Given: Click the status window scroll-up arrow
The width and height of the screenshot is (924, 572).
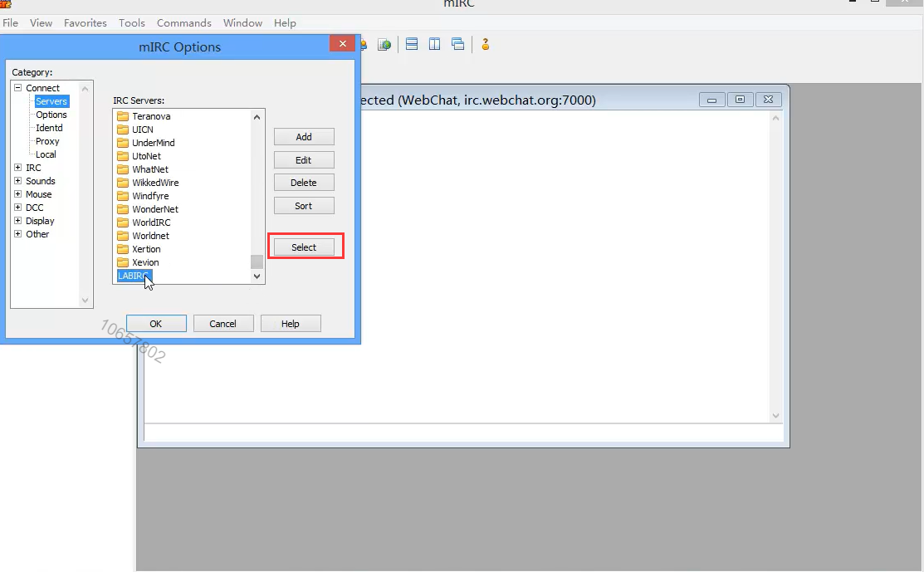Looking at the screenshot, I should click(775, 118).
